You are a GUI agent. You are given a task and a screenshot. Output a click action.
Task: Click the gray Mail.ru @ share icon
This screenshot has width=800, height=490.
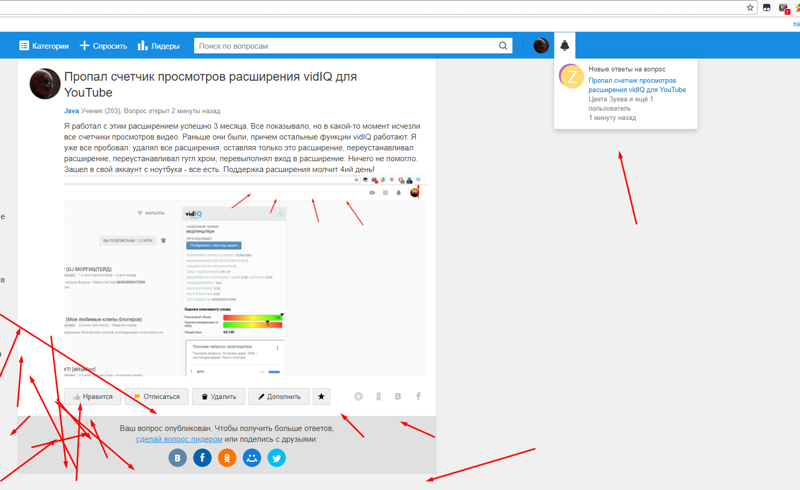pyautogui.click(x=359, y=397)
